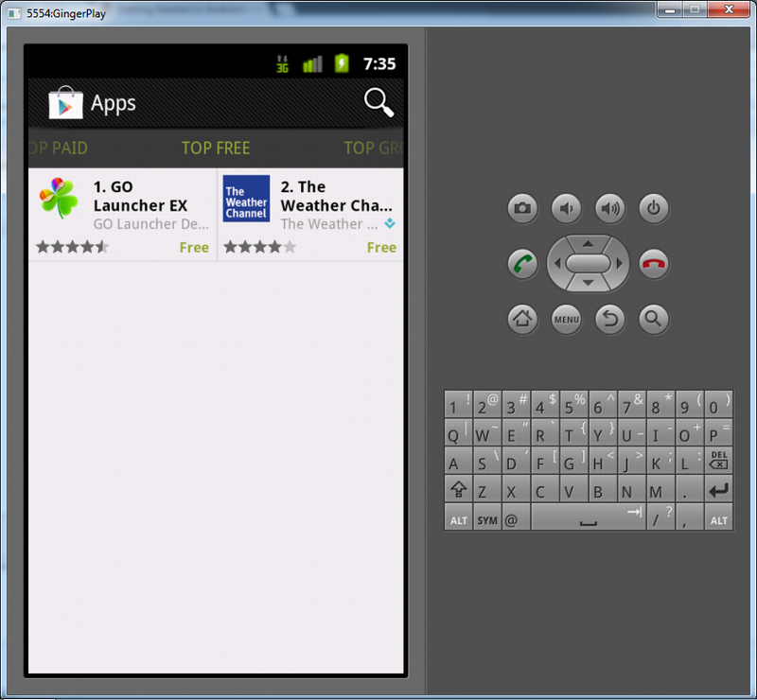Screen dimensions: 757x700
Task: Click the Q key on keyboard
Action: tap(458, 432)
